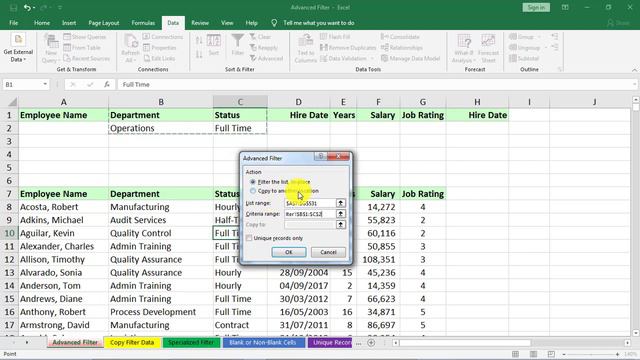Click the Manage Data Model icon
640x360 pixels.
[384, 58]
